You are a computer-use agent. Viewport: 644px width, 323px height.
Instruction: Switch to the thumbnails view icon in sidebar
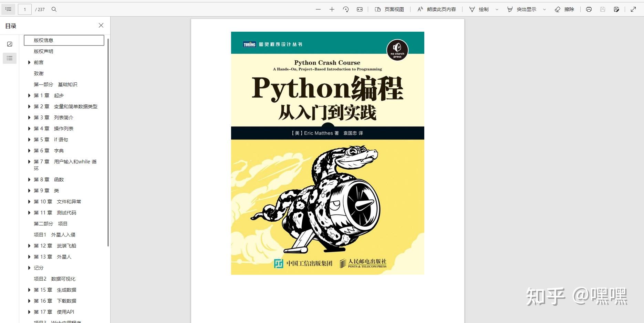(10, 44)
